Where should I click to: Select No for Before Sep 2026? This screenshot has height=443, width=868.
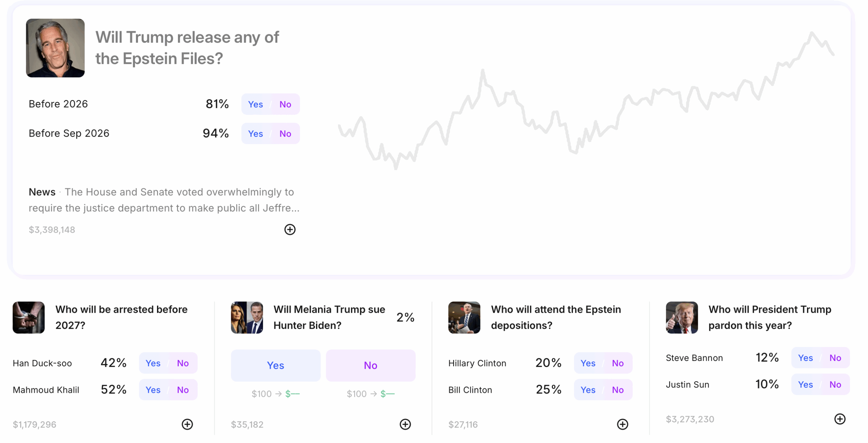tap(285, 134)
